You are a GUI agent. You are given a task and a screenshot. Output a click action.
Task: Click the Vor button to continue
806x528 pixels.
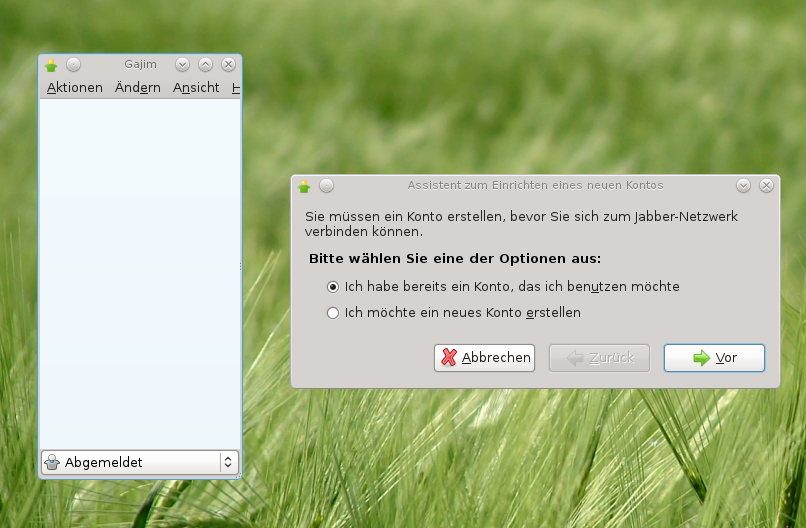click(x=714, y=358)
